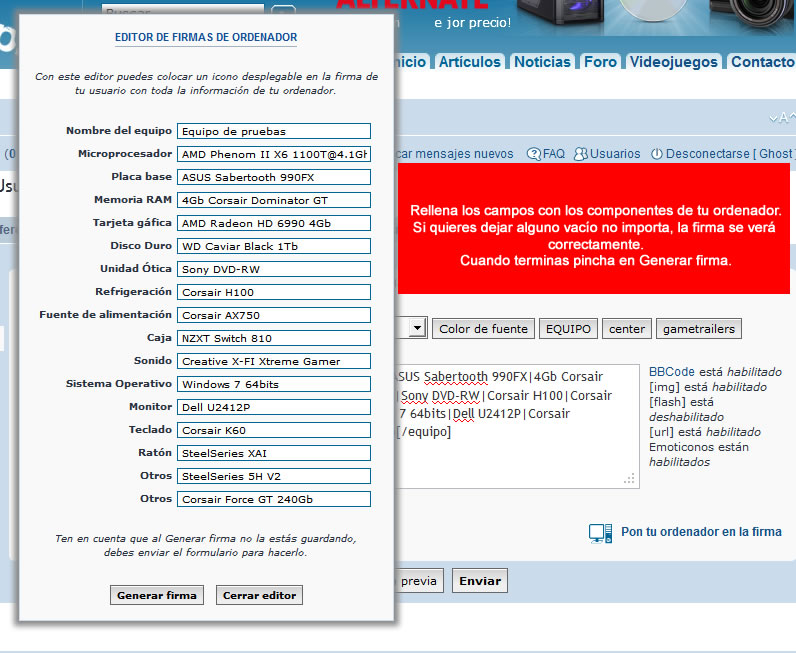
Task: Click the computer icon beside Pon tu ordenador
Action: pos(601,533)
